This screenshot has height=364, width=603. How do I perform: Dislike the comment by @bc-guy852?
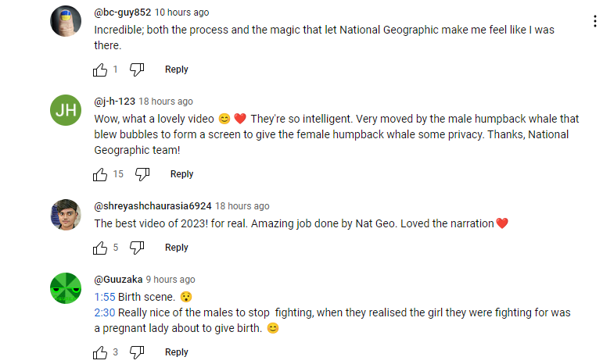pyautogui.click(x=137, y=70)
